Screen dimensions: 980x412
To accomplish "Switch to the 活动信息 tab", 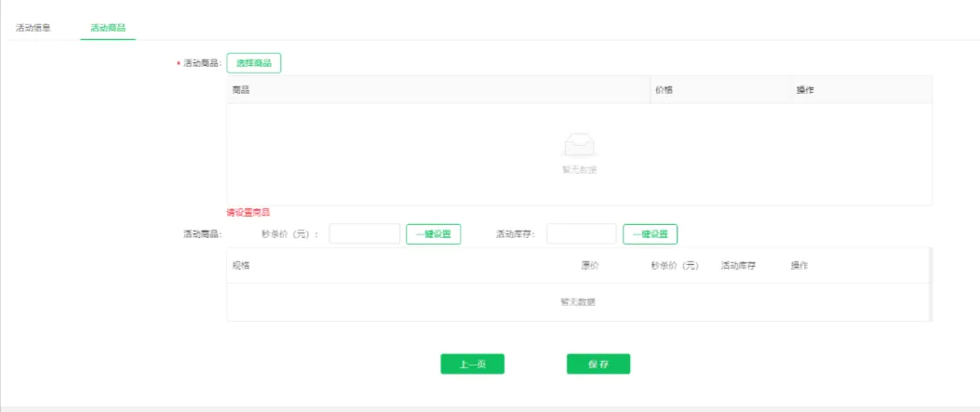I will [x=34, y=28].
